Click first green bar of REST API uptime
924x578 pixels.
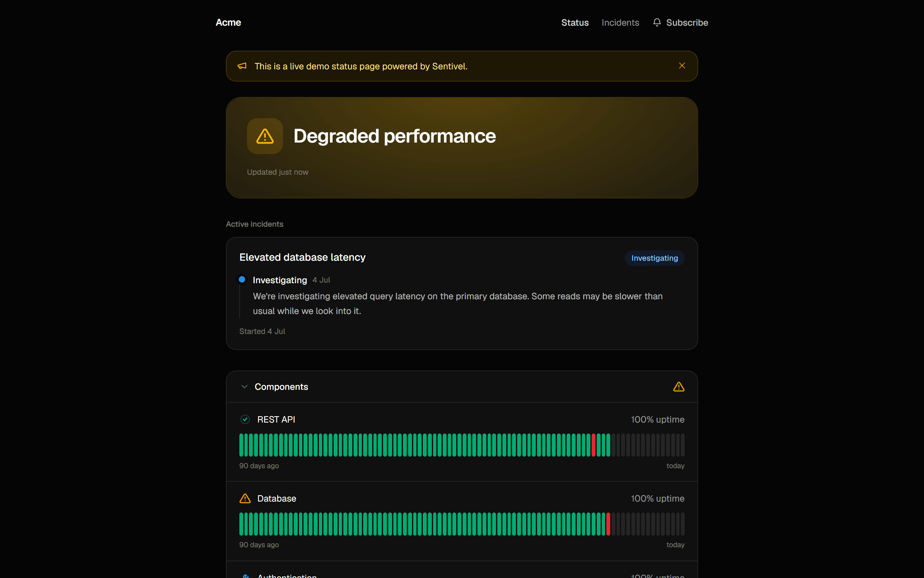pos(241,445)
